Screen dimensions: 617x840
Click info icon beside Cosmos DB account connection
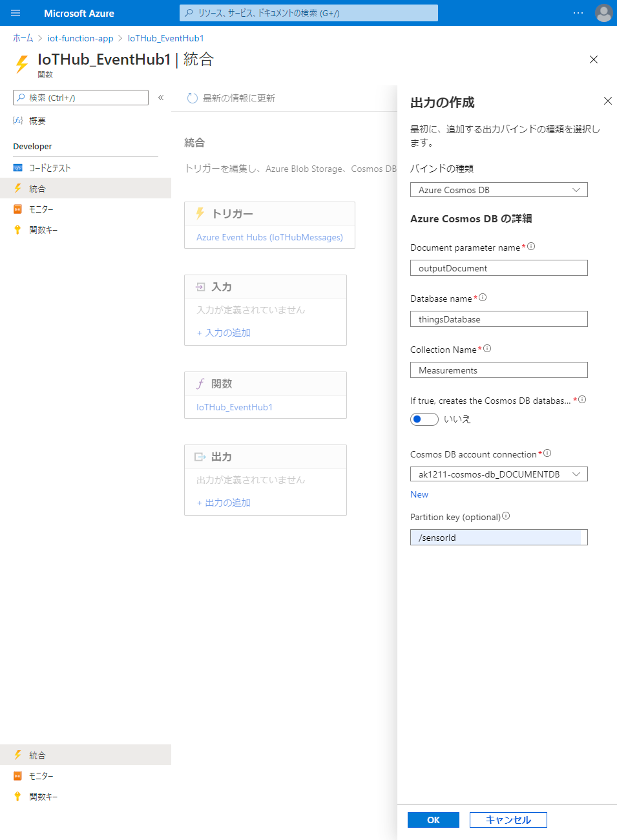click(547, 453)
